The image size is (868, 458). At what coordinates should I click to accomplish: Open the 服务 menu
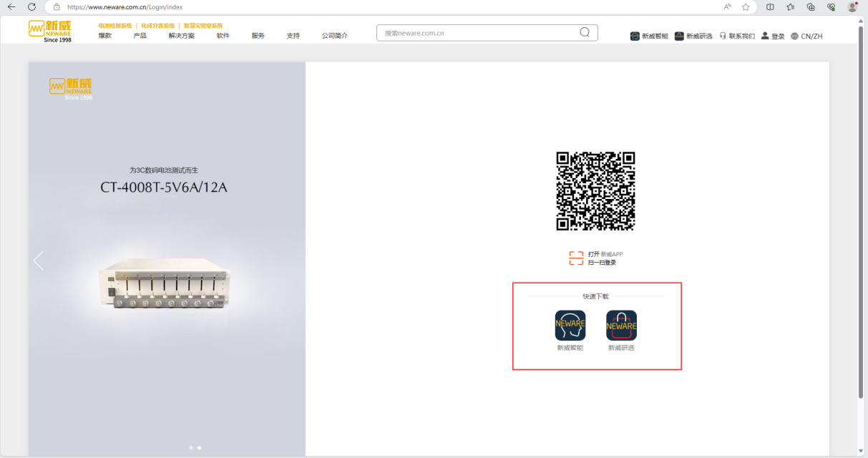click(258, 36)
